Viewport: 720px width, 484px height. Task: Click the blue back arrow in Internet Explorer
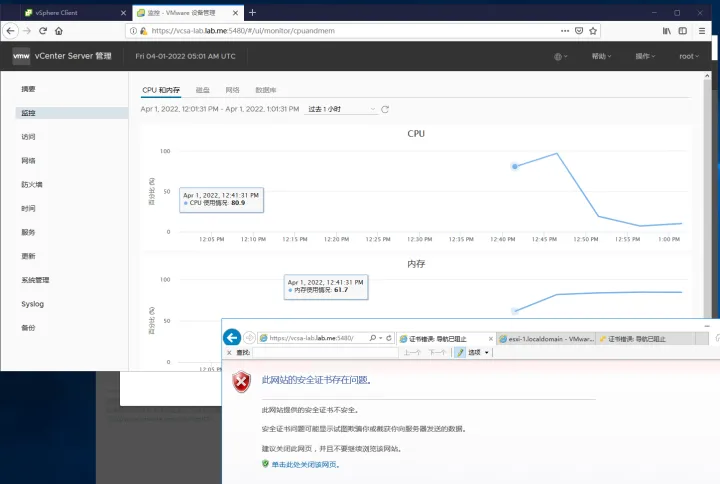pyautogui.click(x=232, y=338)
